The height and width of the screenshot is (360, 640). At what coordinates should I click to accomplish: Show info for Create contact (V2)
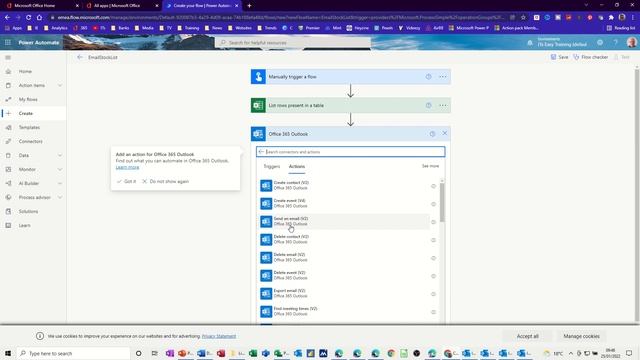(433, 186)
